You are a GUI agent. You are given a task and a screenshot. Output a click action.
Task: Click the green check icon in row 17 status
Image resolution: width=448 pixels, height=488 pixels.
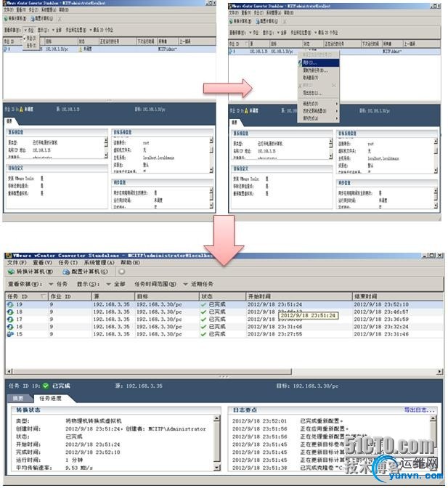(203, 320)
